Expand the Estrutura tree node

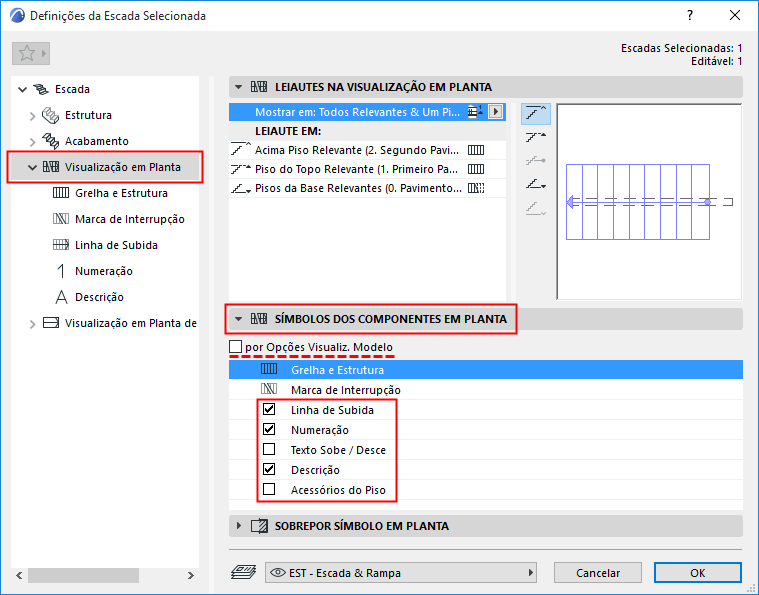(32, 116)
